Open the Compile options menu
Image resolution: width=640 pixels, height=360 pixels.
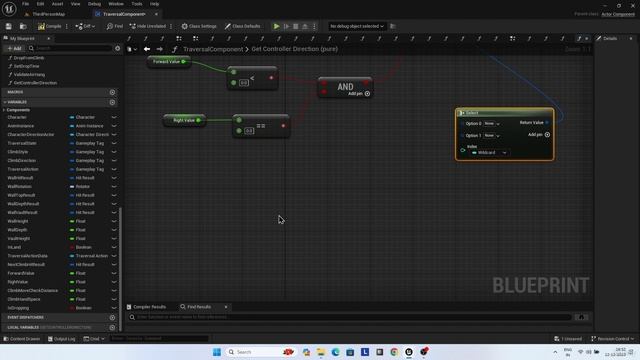(x=67, y=26)
